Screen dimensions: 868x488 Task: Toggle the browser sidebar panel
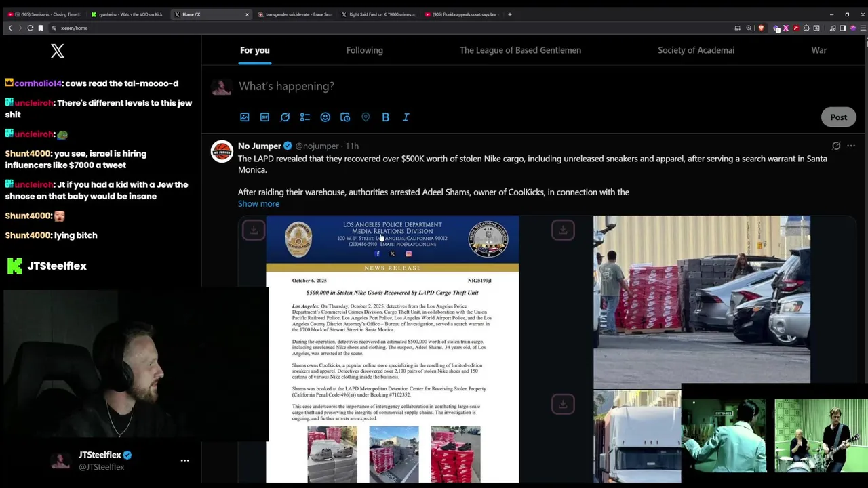(843, 28)
